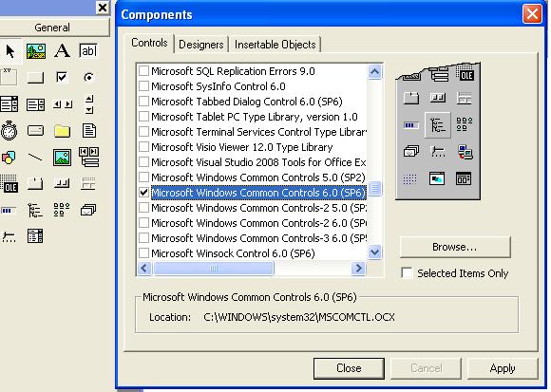The image size is (551, 392).
Task: Select the CheckBox control in the toolbox
Action: pyautogui.click(x=62, y=77)
